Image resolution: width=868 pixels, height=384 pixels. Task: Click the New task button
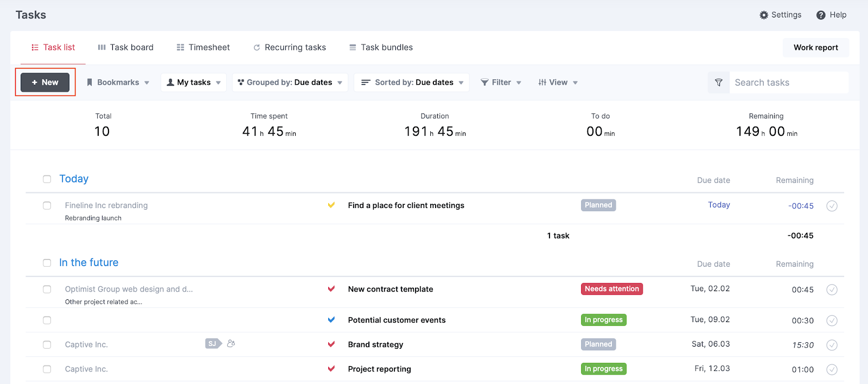[45, 83]
